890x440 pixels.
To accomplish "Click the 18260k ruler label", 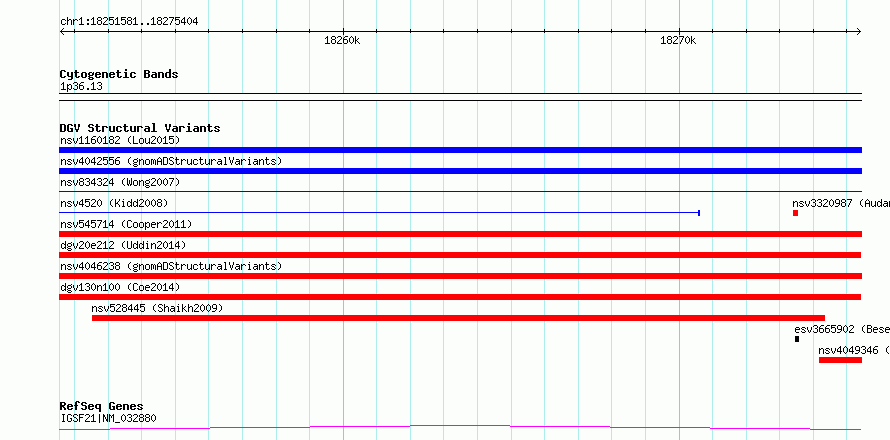I will coord(342,41).
